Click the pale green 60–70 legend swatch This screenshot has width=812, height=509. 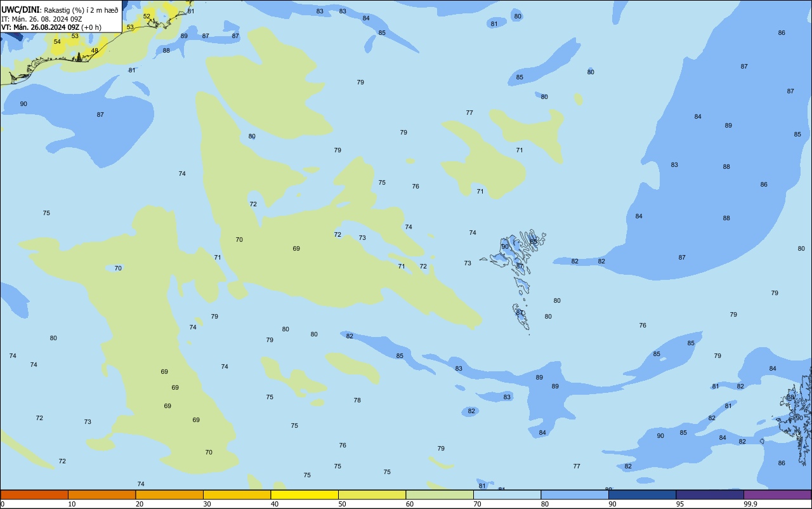440,494
